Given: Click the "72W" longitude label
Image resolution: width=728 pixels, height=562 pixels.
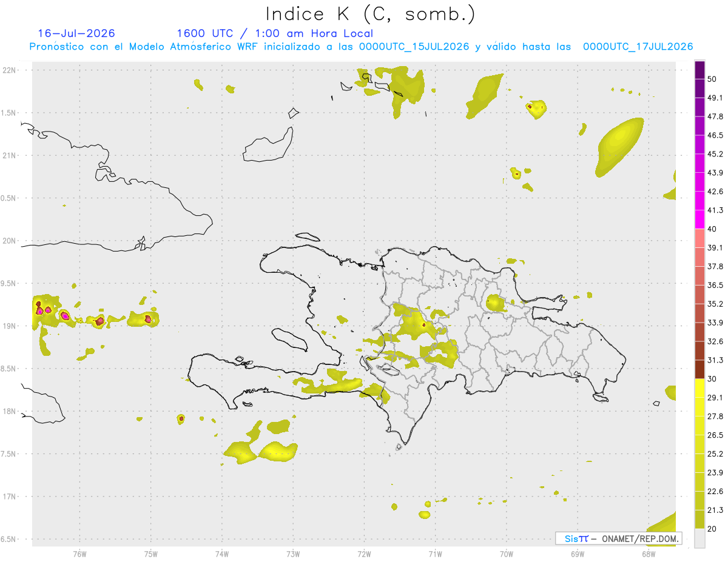Looking at the screenshot, I should (x=364, y=554).
